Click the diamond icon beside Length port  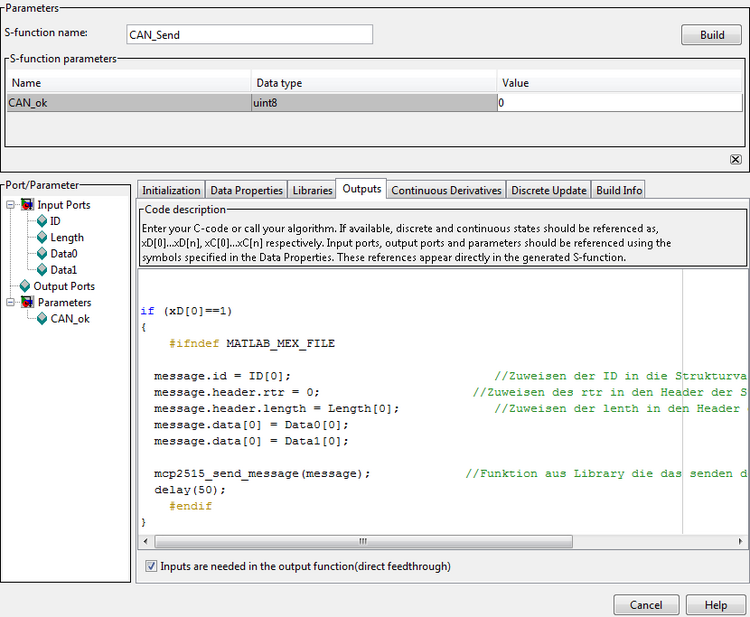(41, 238)
